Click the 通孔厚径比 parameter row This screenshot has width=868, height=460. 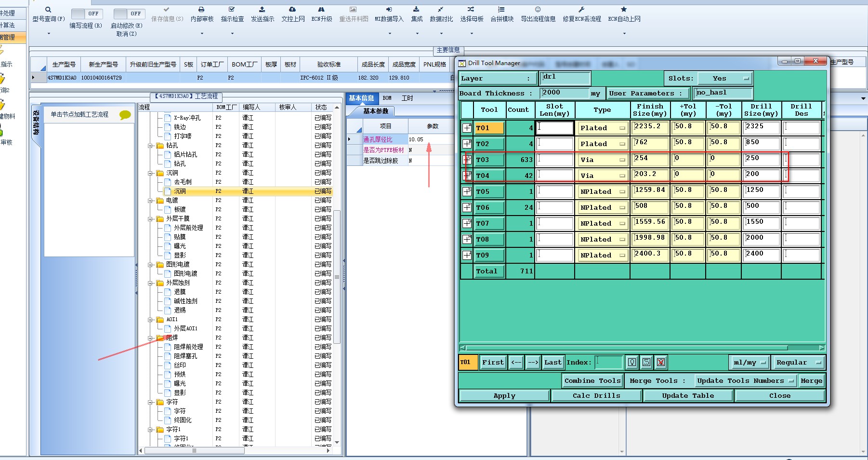401,139
